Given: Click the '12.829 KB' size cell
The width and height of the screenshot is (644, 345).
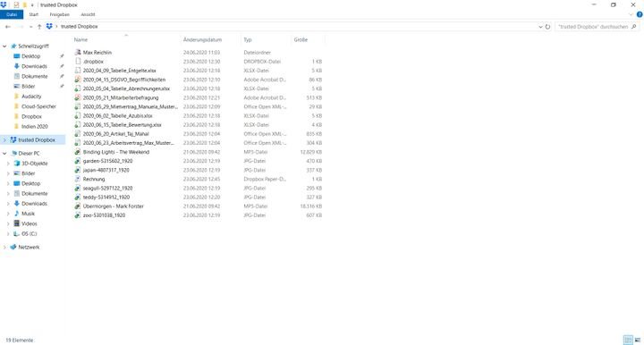Looking at the screenshot, I should click(311, 152).
